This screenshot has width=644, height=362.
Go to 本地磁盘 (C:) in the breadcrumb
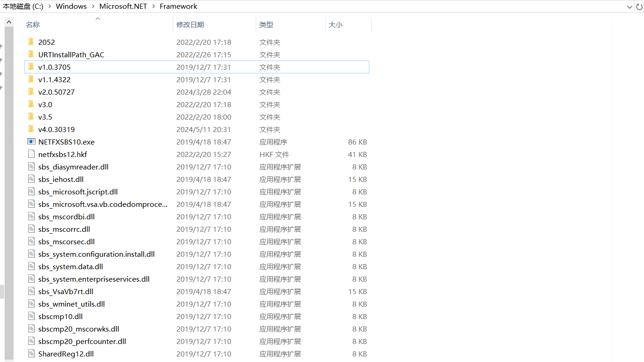pyautogui.click(x=23, y=6)
